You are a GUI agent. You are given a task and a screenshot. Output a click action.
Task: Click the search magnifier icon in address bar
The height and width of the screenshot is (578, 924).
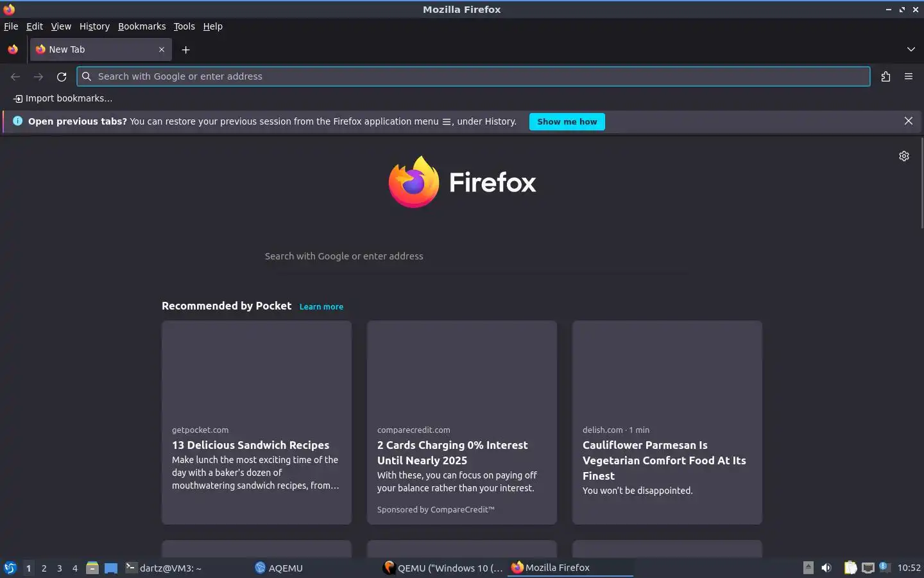click(87, 76)
